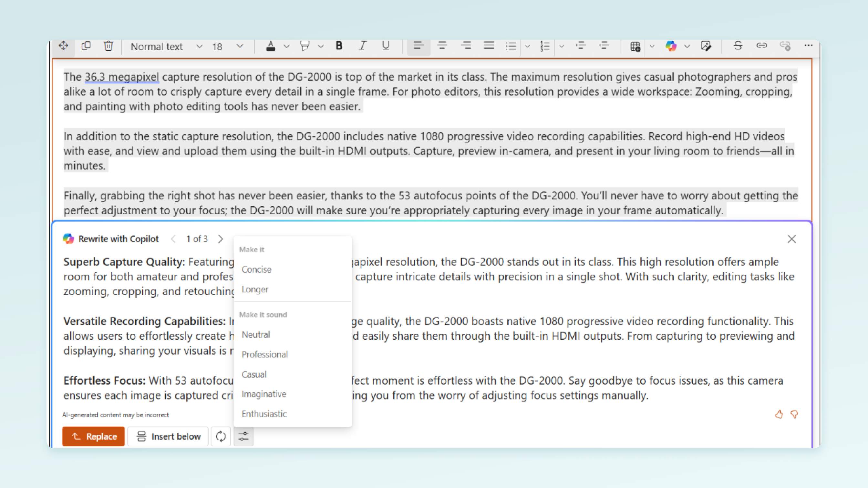The width and height of the screenshot is (868, 488).
Task: Click the 'Versatile Recording Capabilities:' heading text
Action: 145,321
